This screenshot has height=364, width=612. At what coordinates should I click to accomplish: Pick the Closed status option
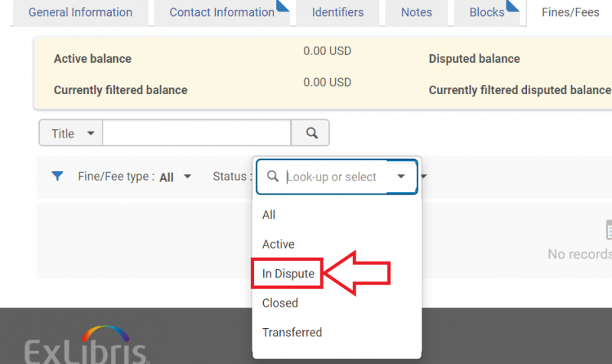coord(280,303)
